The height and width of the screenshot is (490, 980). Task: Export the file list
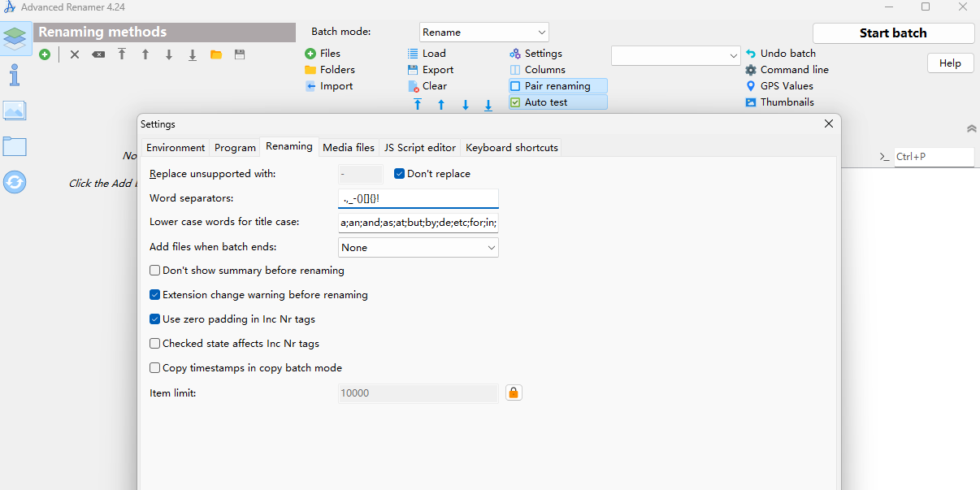click(431, 69)
